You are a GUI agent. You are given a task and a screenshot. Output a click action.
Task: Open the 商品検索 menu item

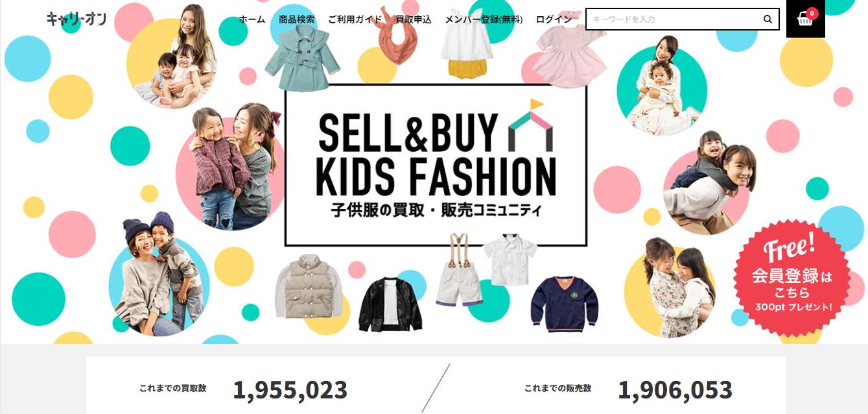point(297,19)
